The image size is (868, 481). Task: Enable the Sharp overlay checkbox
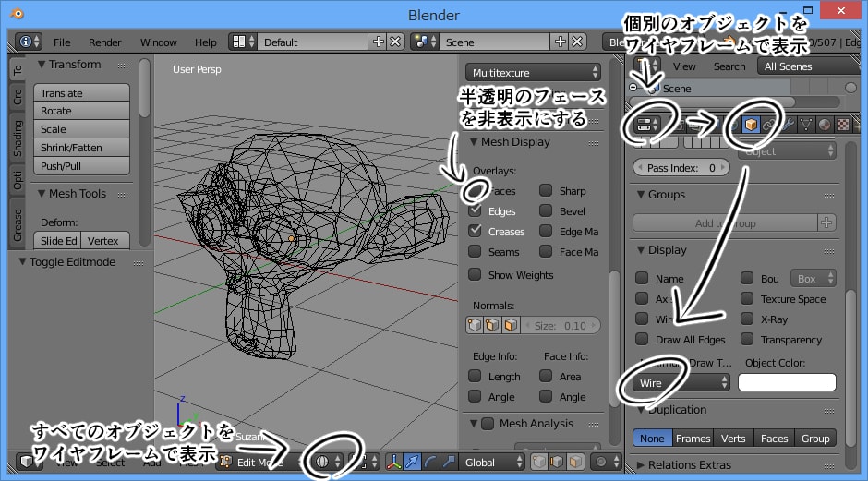point(546,190)
